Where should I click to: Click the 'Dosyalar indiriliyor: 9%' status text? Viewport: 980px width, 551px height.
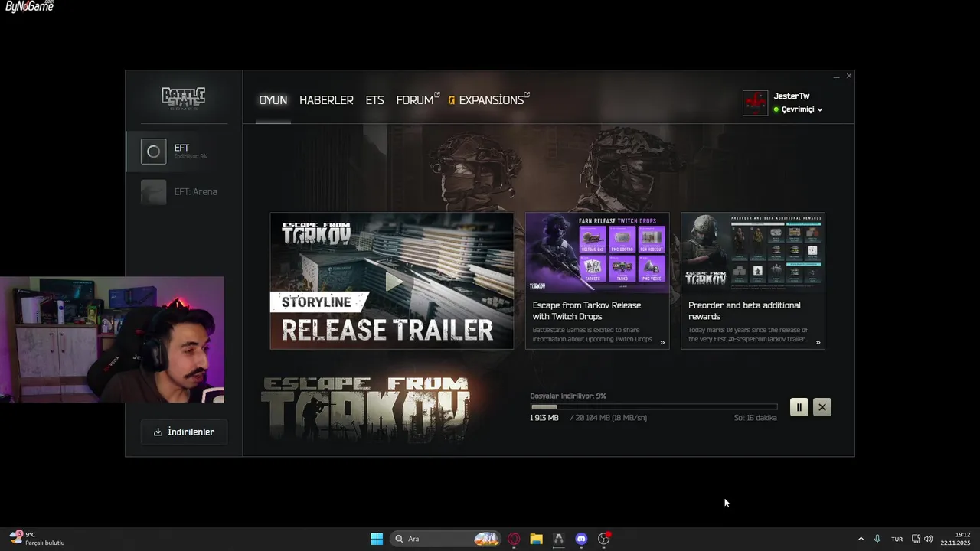(568, 396)
